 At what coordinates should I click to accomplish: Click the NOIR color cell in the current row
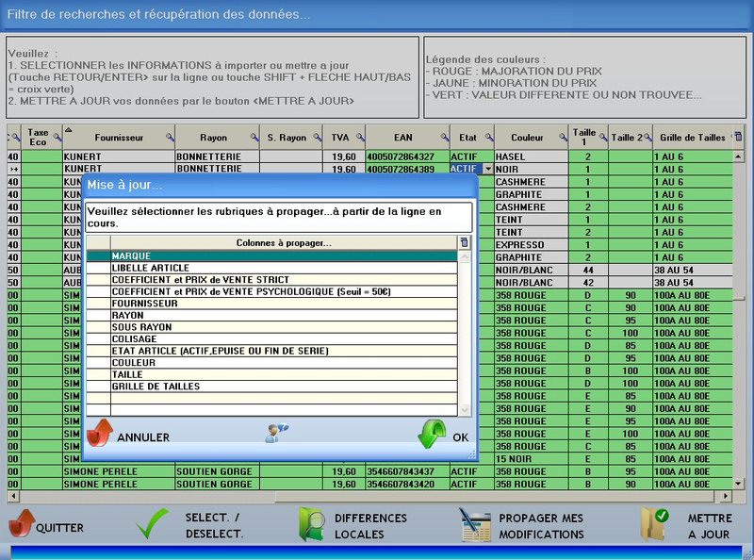coord(532,169)
